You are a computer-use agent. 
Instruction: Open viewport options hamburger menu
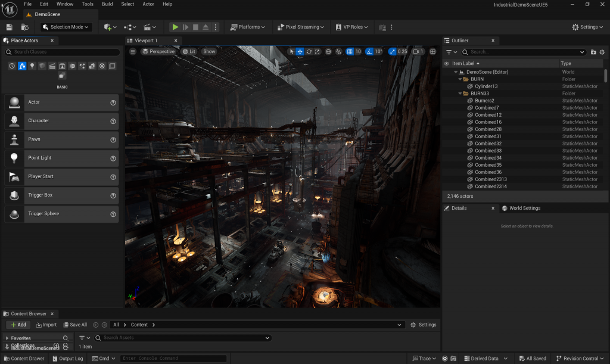coord(133,51)
